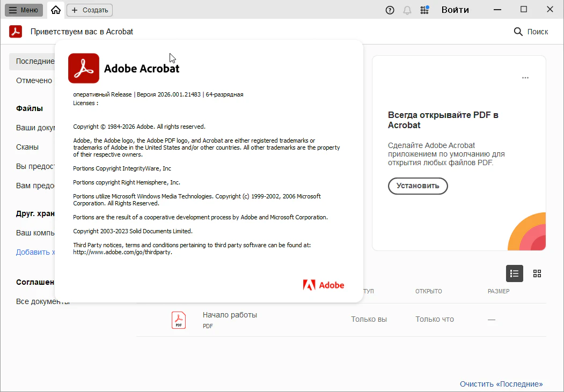This screenshot has height=392, width=564.
Task: Click Очистить «Последние» link
Action: point(501,384)
